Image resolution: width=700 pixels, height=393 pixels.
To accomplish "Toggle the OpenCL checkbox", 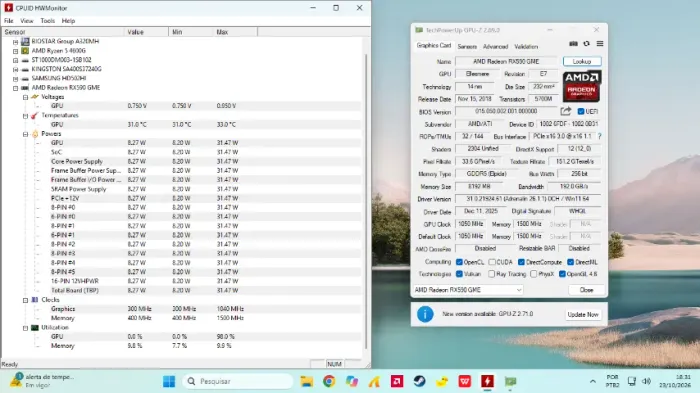I will (x=459, y=262).
